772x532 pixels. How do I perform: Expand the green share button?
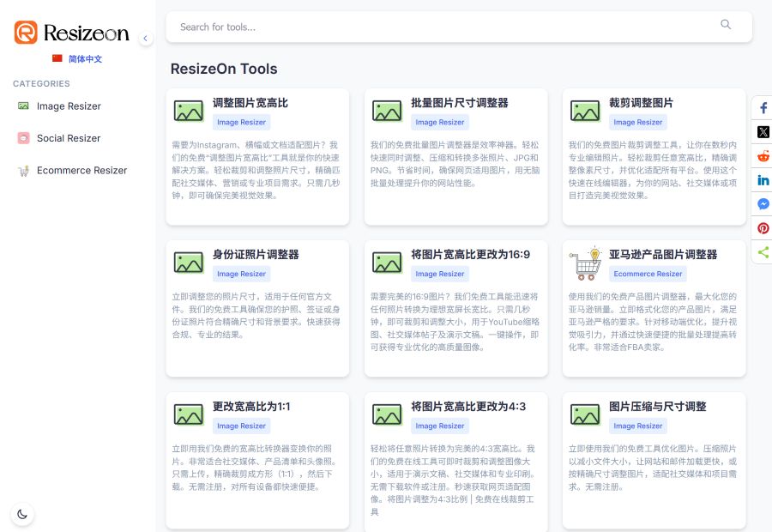pos(763,252)
